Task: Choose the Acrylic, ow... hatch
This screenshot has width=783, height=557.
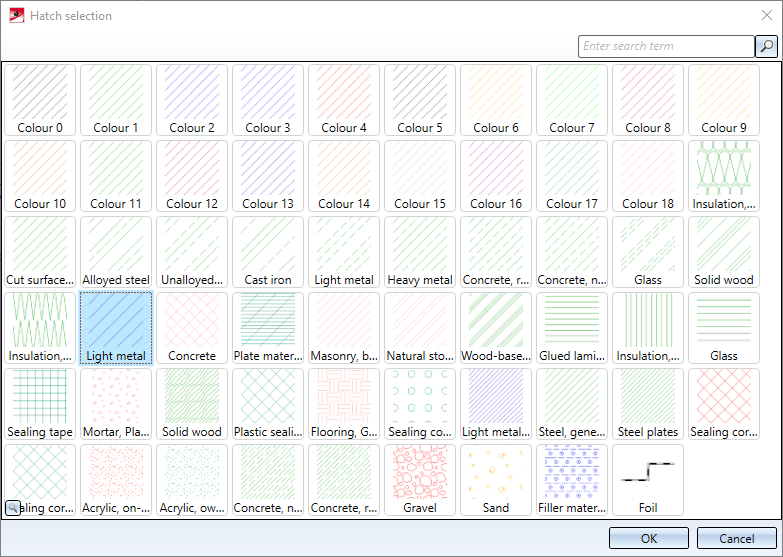Action: pos(192,480)
